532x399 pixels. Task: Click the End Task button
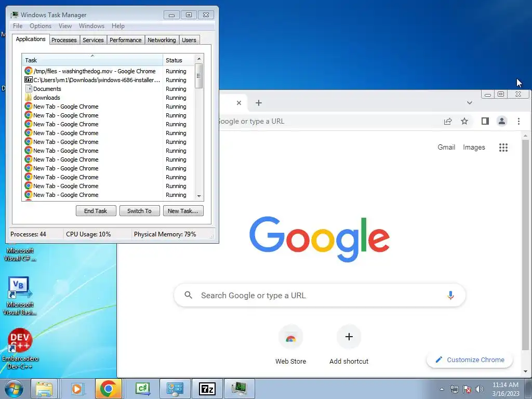coord(96,211)
